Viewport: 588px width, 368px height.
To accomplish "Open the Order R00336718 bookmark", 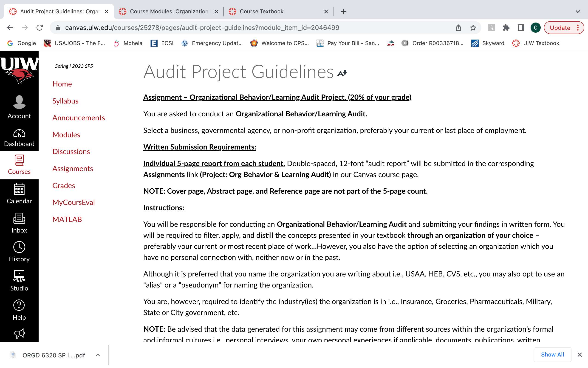I will coord(432,43).
